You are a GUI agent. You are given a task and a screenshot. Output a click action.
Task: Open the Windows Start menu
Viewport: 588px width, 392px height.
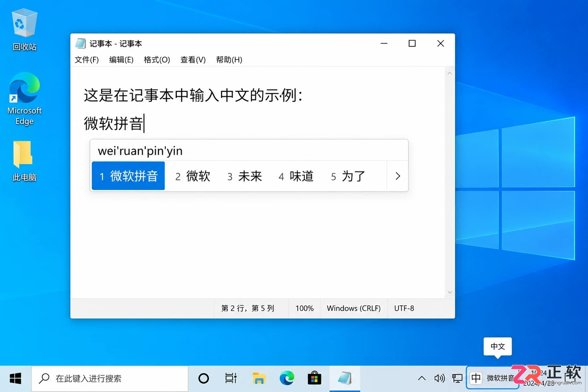click(16, 379)
